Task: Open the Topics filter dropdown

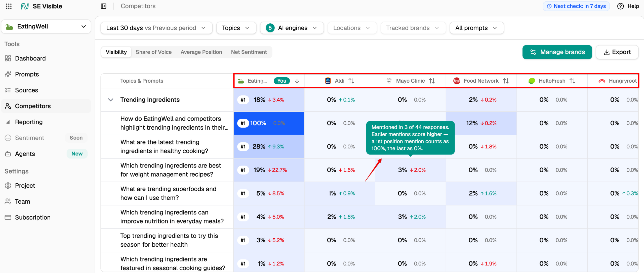Action: (x=236, y=28)
